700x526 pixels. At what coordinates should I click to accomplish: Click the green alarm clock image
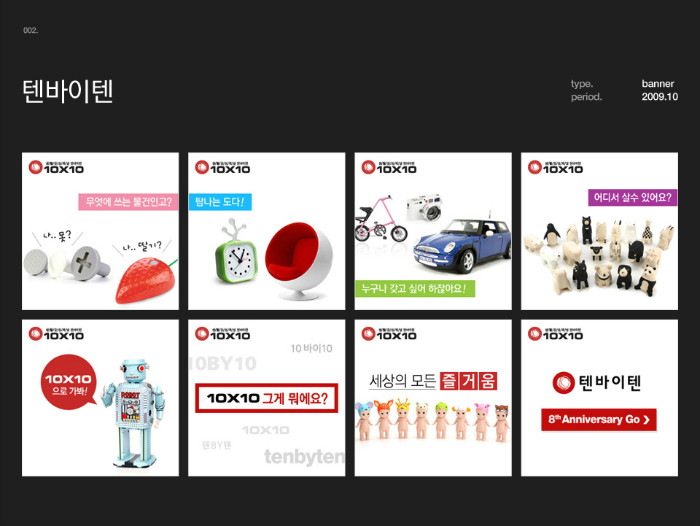click(236, 252)
